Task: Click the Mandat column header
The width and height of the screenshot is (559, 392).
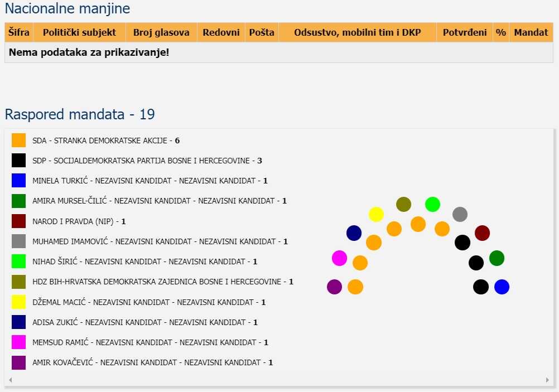Action: click(531, 32)
